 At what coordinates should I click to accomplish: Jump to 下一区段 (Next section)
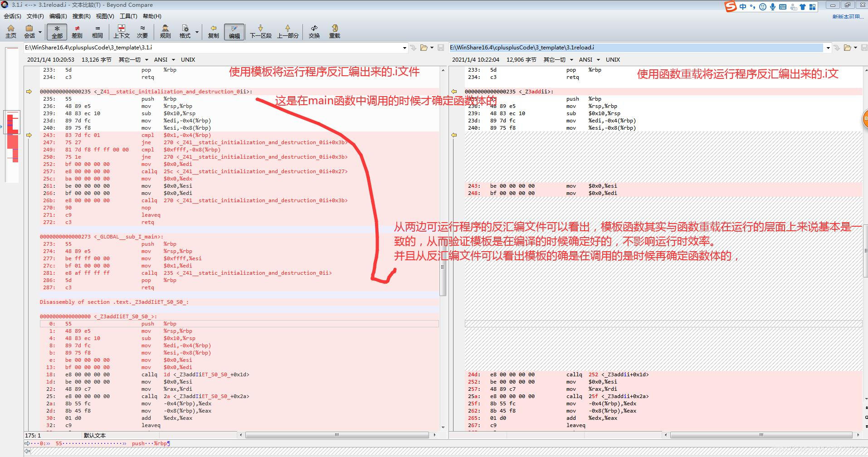point(261,32)
